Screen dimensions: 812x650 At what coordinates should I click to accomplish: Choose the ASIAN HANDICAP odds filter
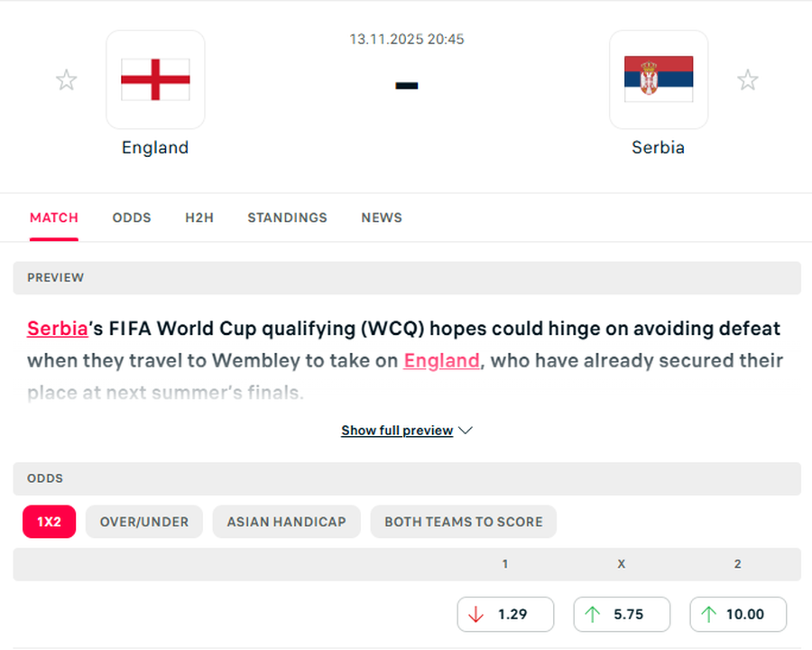click(286, 522)
